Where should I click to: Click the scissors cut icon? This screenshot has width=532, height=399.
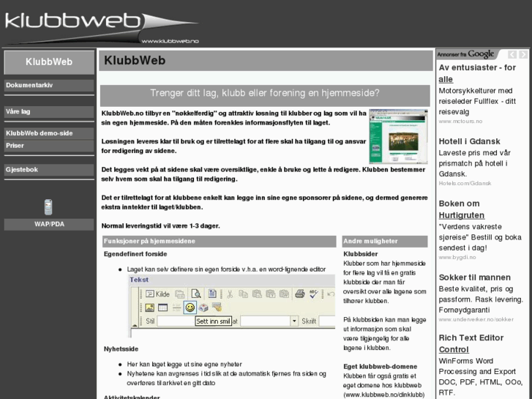[230, 294]
